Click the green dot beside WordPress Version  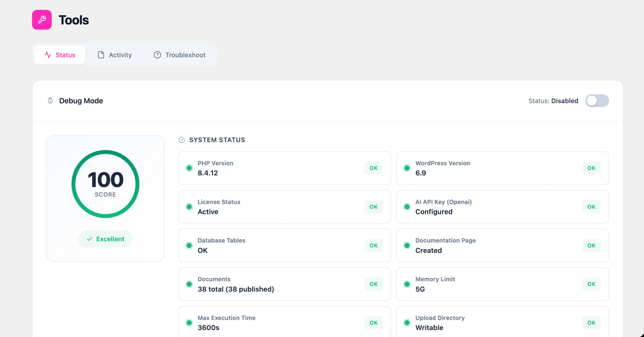(x=407, y=168)
